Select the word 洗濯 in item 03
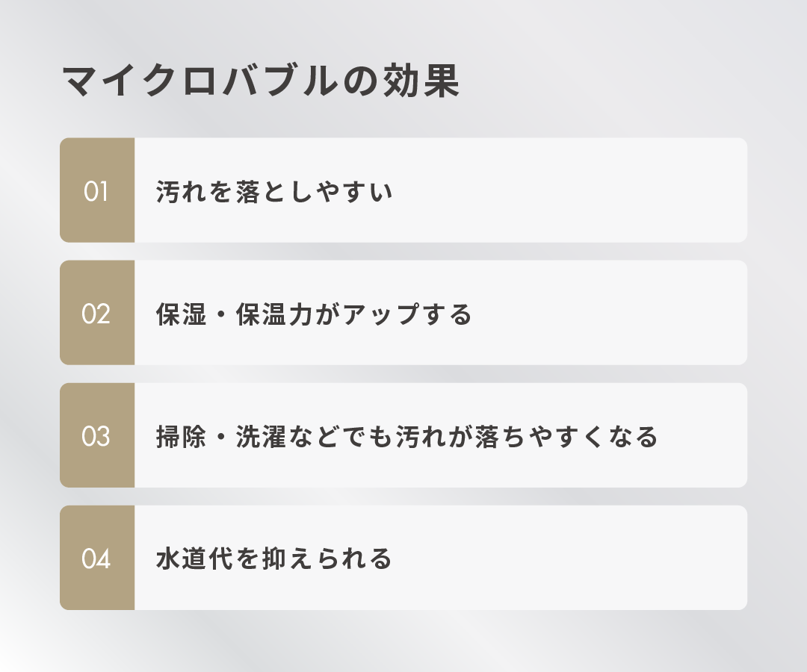807x672 pixels. tap(261, 437)
